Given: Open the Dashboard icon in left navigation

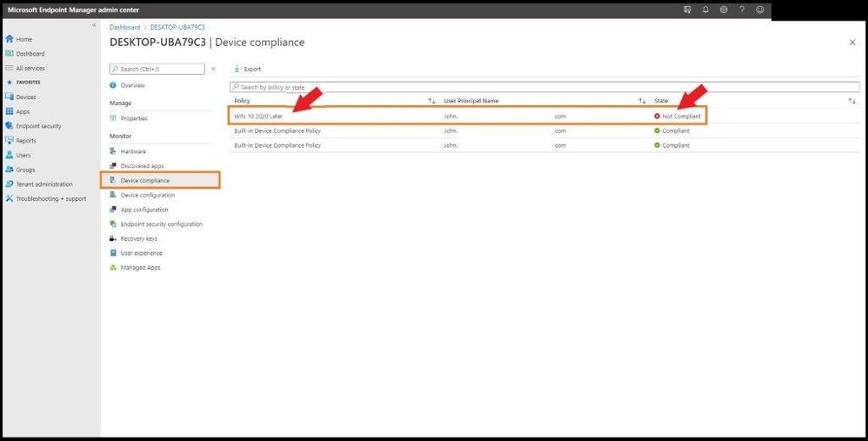Looking at the screenshot, I should tap(10, 54).
